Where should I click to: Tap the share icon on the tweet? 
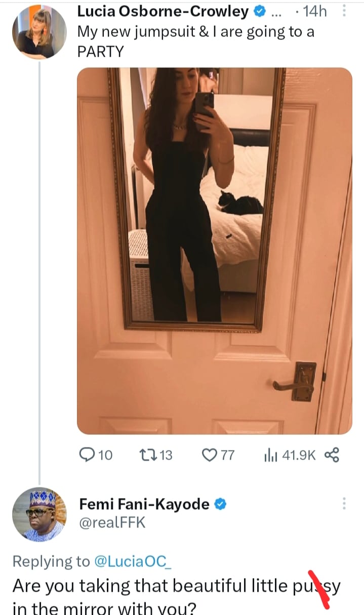(331, 455)
